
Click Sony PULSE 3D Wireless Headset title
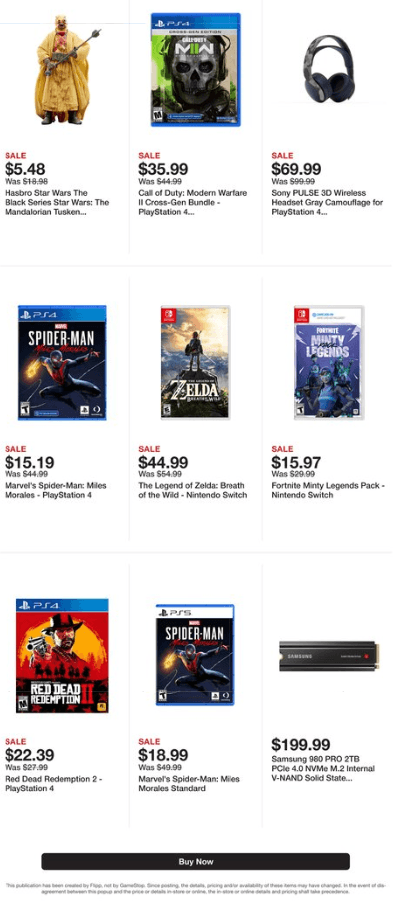(x=327, y=202)
